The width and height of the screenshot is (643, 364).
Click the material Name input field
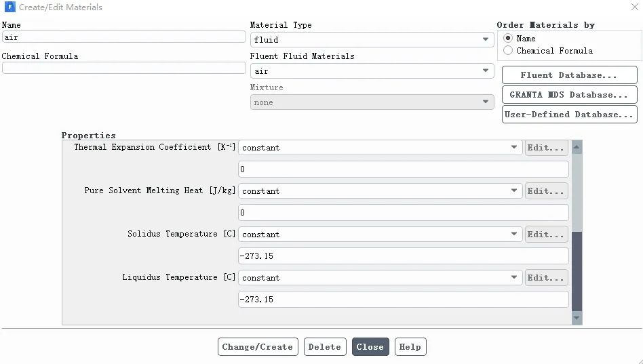[x=123, y=37]
